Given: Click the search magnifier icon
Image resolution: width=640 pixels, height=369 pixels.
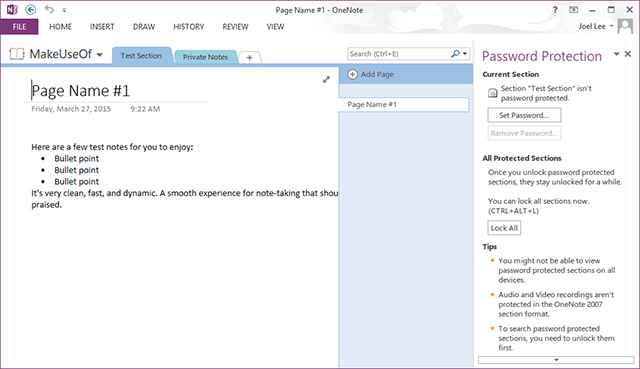Looking at the screenshot, I should click(x=455, y=53).
